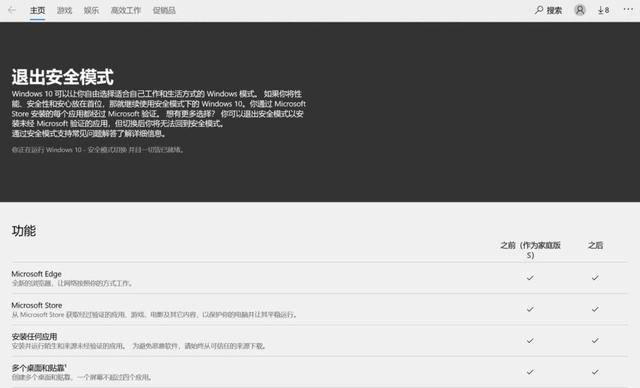This screenshot has width=640, height=388.
Task: Open the 娱乐 tab
Action: [x=91, y=10]
